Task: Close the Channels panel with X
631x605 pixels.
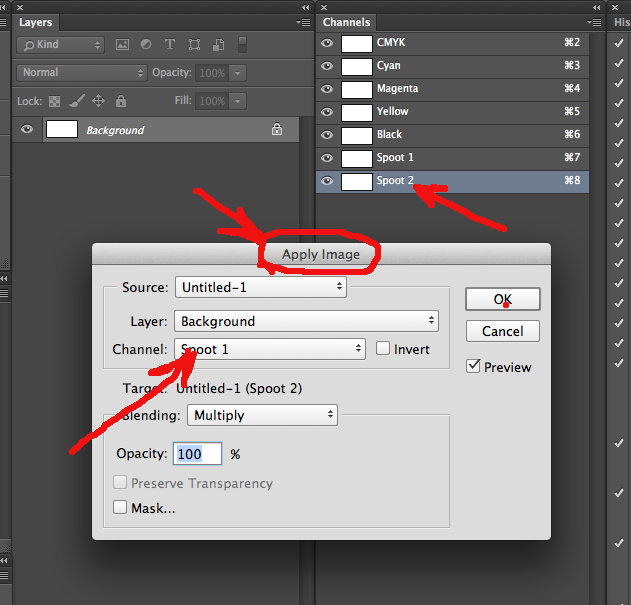Action: point(324,7)
